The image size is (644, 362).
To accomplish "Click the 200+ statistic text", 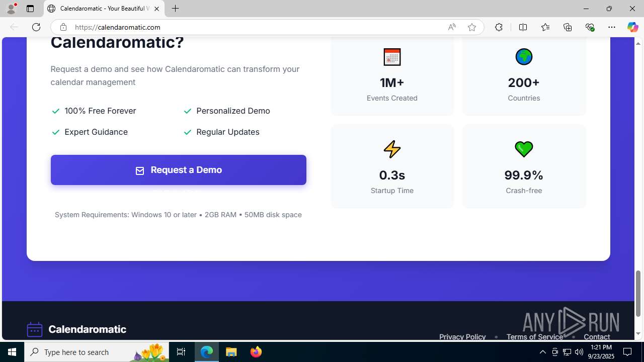I will [524, 82].
